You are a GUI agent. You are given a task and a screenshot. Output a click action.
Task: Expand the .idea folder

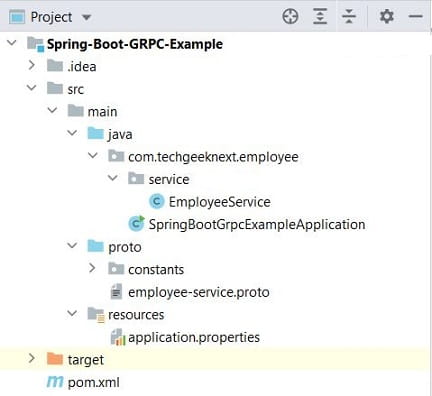[x=32, y=65]
